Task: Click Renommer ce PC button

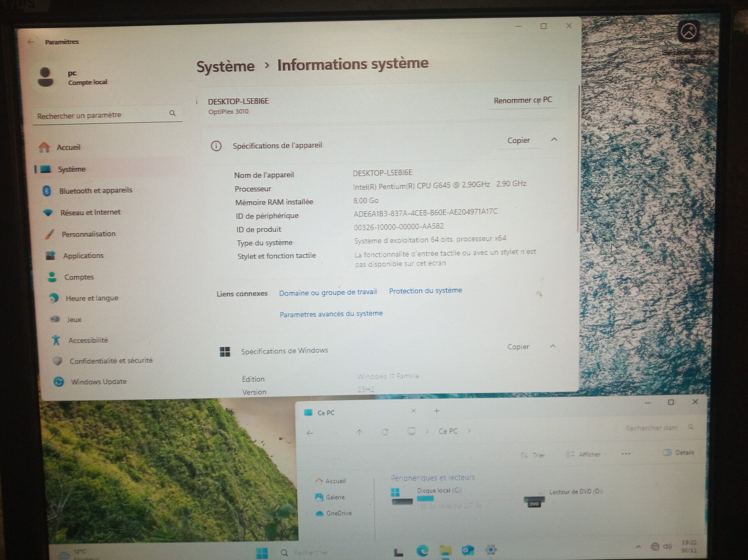Action: [522, 100]
